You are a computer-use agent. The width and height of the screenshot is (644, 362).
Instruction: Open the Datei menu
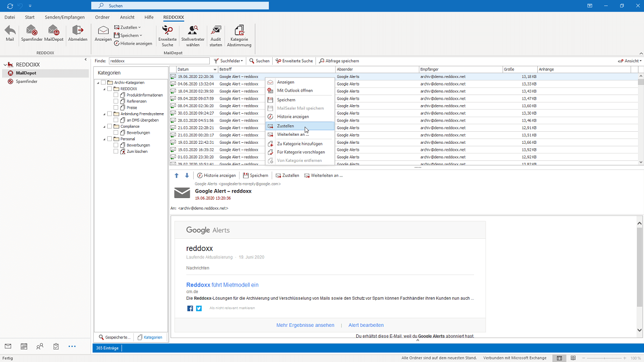10,17
